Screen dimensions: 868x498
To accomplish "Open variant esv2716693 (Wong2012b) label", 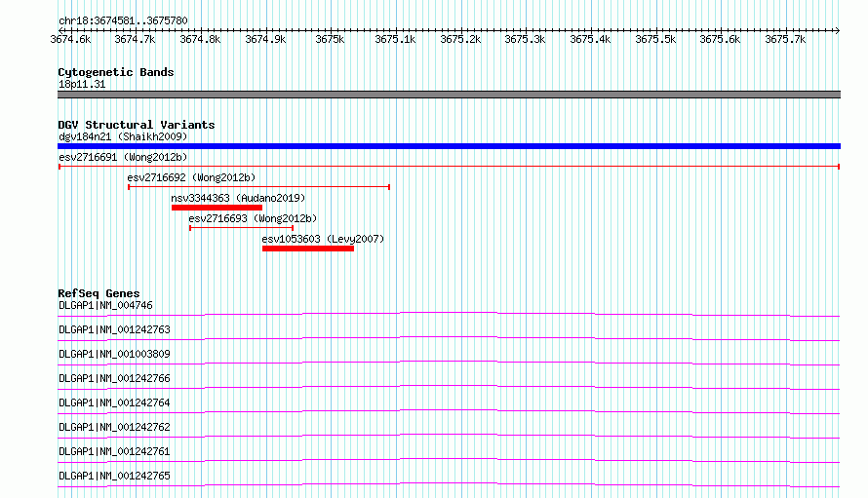I will [253, 218].
